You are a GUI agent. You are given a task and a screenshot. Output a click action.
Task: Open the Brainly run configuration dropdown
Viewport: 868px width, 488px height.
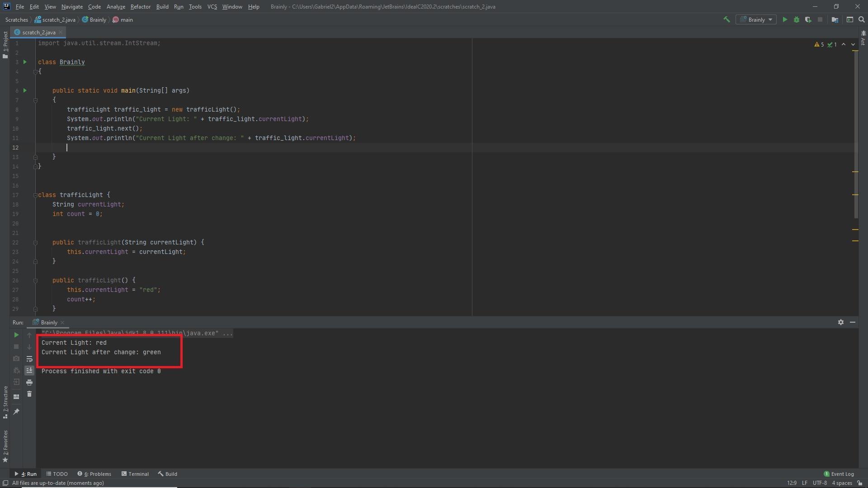[x=756, y=19]
